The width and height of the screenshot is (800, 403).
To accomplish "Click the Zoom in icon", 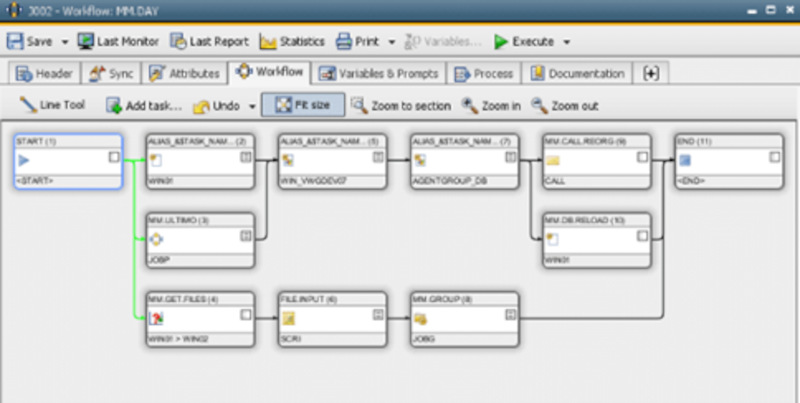I will point(470,105).
